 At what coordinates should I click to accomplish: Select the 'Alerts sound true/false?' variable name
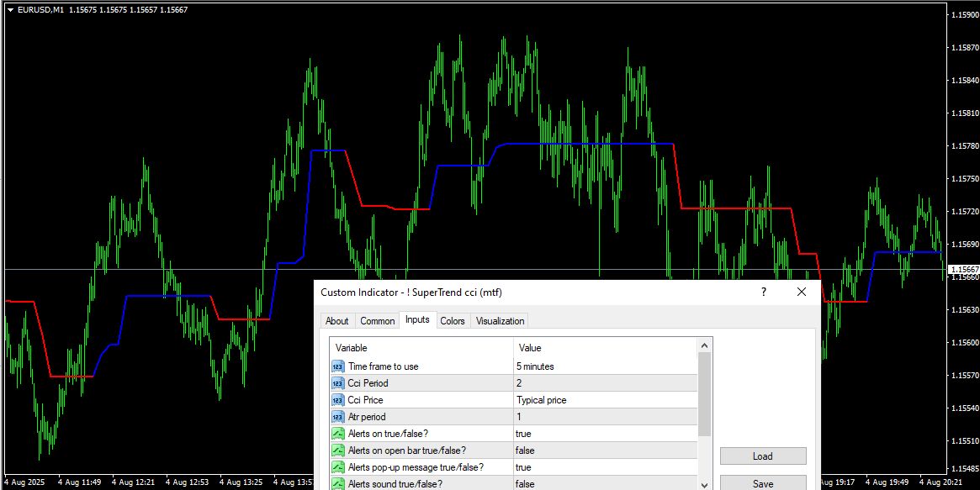[x=395, y=484]
